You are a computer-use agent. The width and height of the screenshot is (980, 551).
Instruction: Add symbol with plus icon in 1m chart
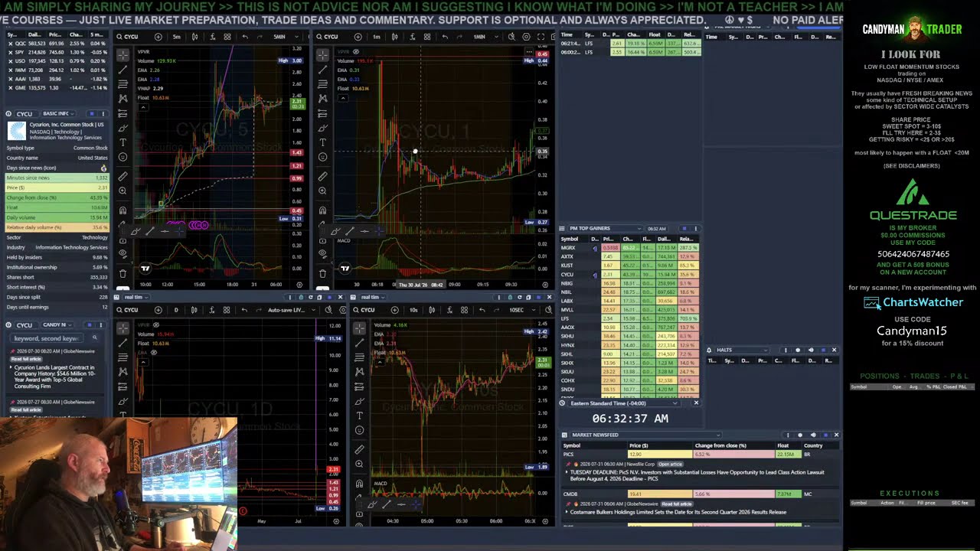click(x=358, y=37)
